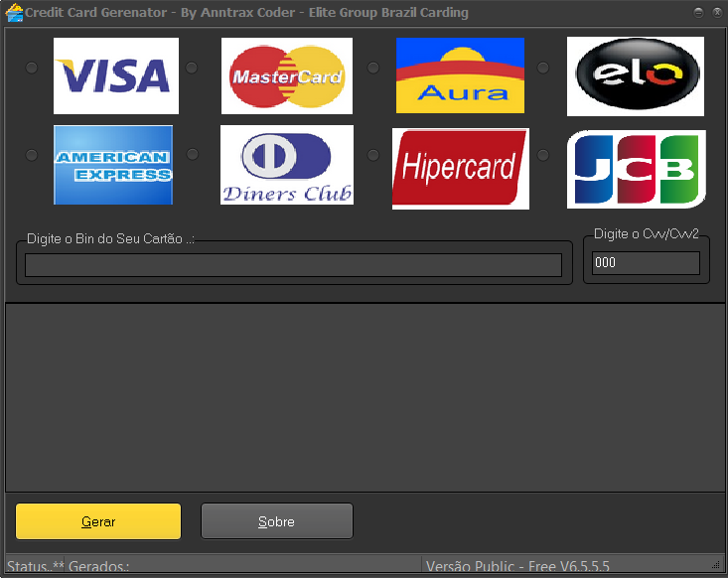Pick the Diners Club radio button
The image size is (728, 578).
click(x=193, y=154)
